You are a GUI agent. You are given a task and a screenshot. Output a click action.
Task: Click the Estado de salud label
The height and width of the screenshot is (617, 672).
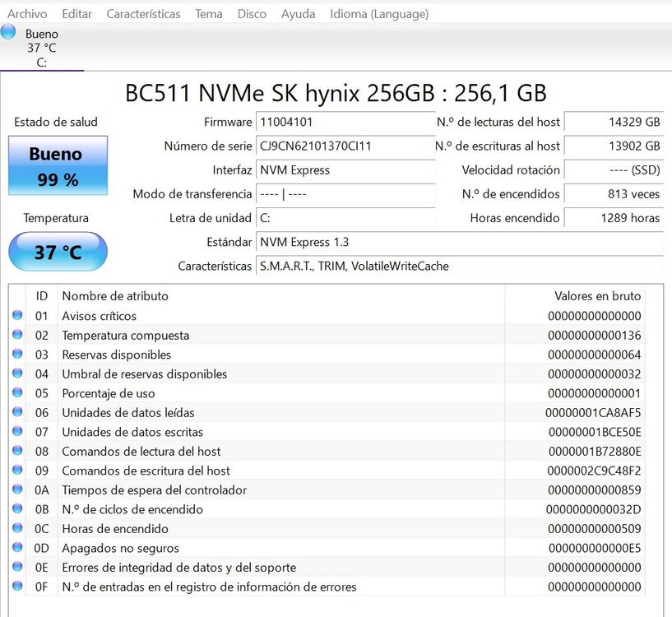(x=56, y=122)
